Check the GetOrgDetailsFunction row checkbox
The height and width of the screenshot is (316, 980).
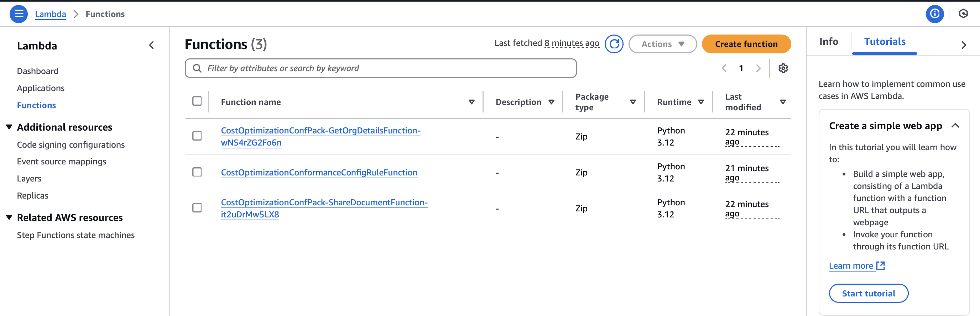pyautogui.click(x=197, y=136)
